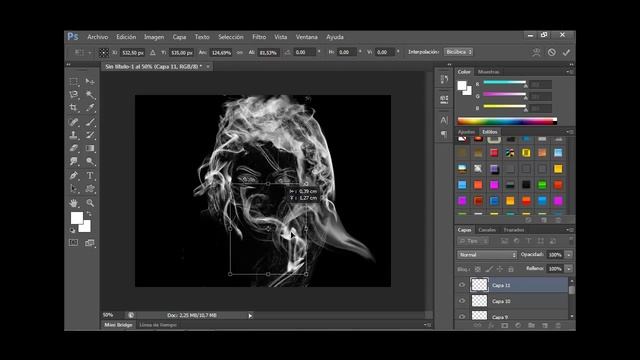Switch to the Muestras tab
This screenshot has width=640, height=360.
[x=489, y=72]
